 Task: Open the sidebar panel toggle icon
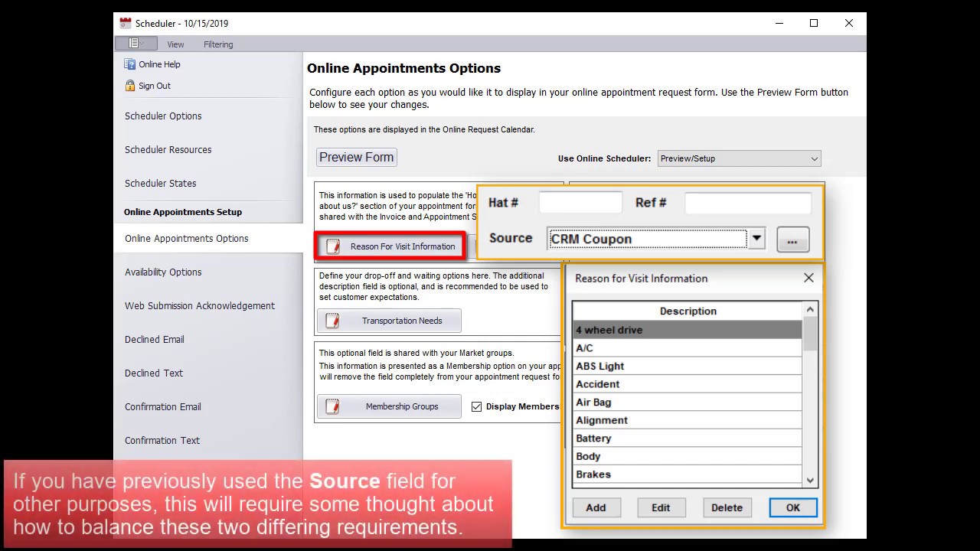pos(136,44)
